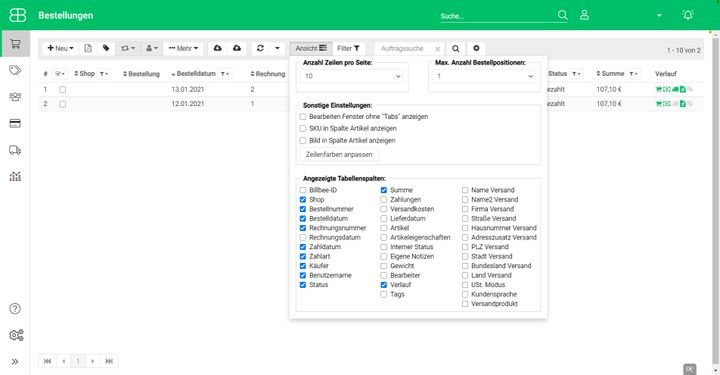Open the Filter menu
This screenshot has width=720, height=375.
[348, 48]
